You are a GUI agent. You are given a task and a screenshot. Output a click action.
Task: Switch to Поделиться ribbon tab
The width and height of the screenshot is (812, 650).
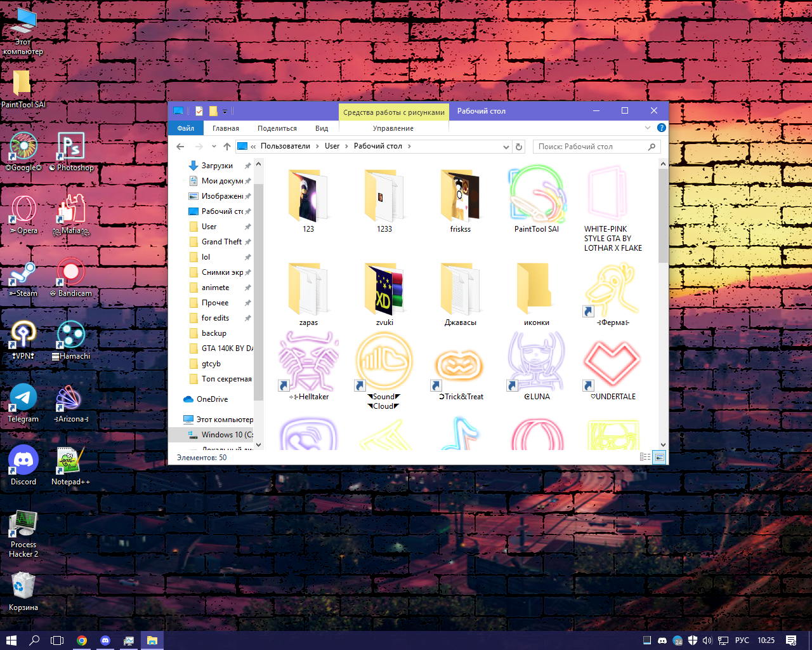pos(277,128)
